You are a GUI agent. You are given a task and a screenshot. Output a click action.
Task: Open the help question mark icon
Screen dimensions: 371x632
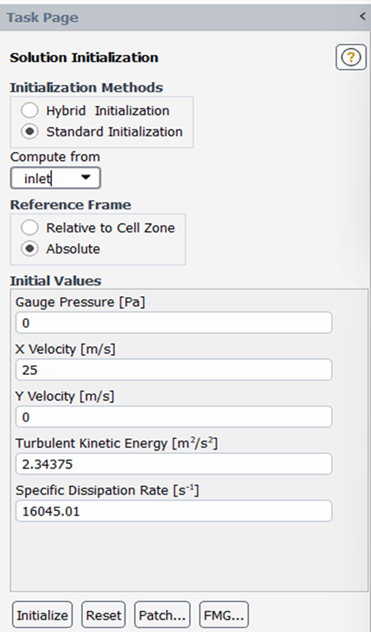tap(351, 57)
